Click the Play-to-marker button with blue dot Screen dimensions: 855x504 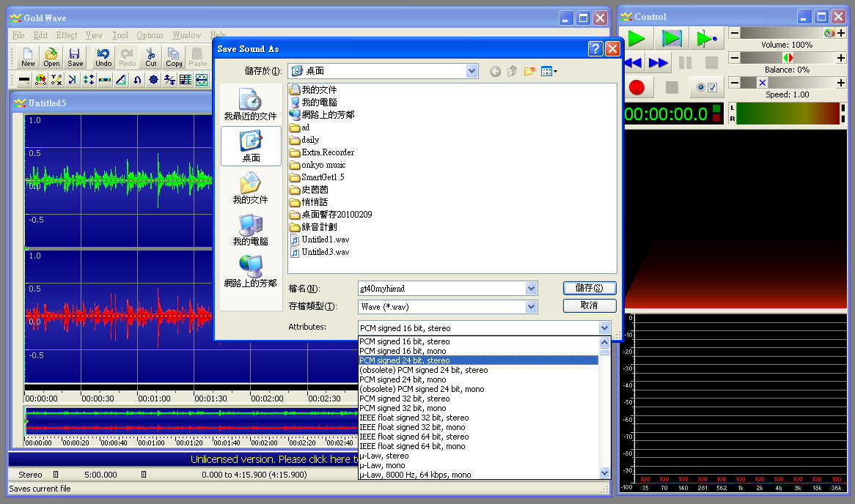point(706,38)
